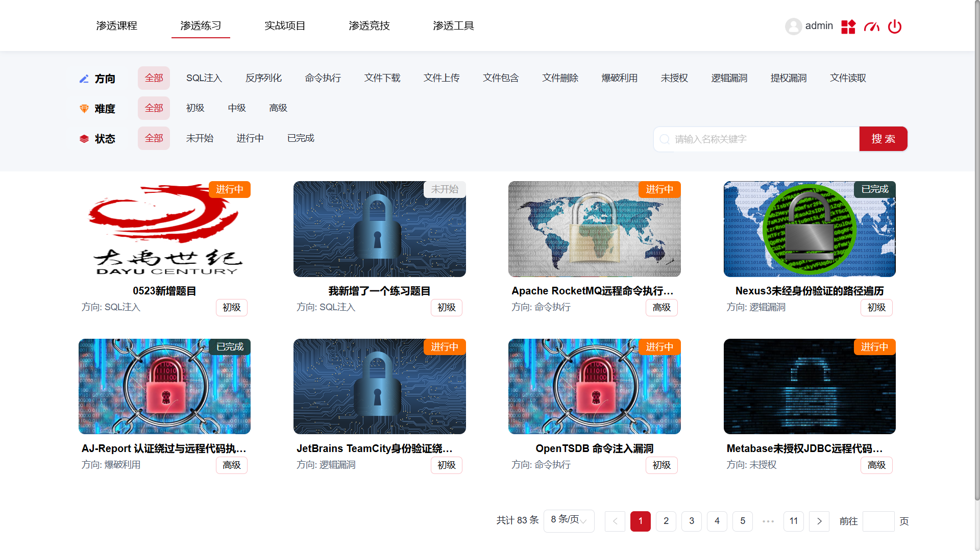Select 全部 in the 难度 filter row

coord(154,108)
